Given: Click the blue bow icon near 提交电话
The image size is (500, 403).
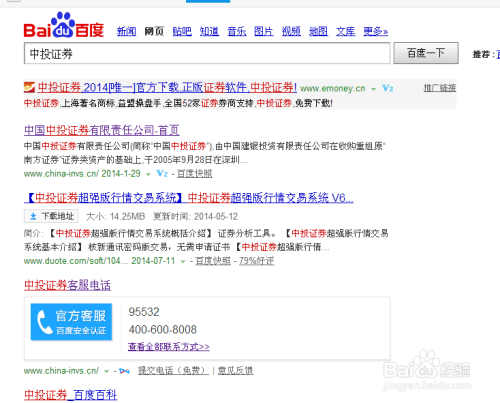Looking at the screenshot, I should pyautogui.click(x=124, y=371).
